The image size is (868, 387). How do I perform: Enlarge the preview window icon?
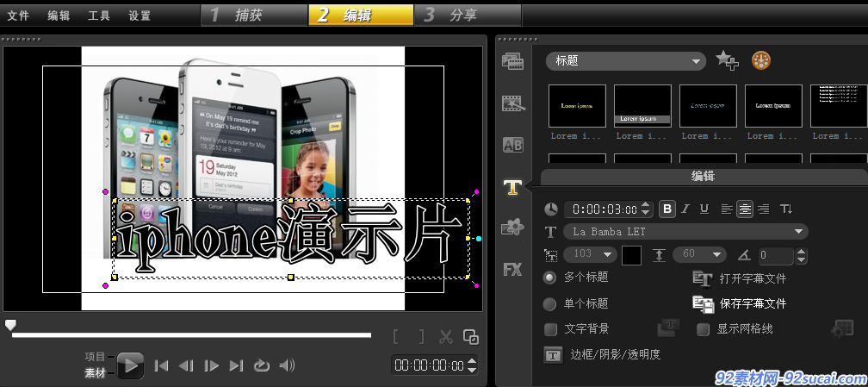coord(470,336)
